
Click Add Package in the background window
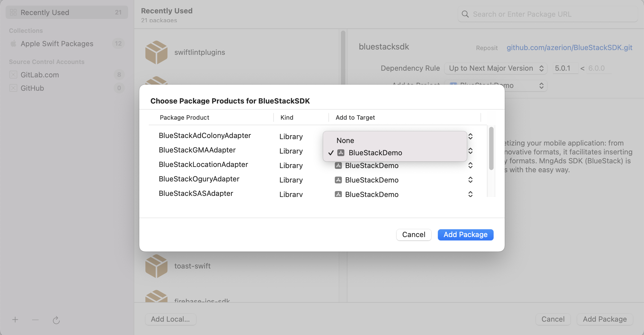coord(605,319)
